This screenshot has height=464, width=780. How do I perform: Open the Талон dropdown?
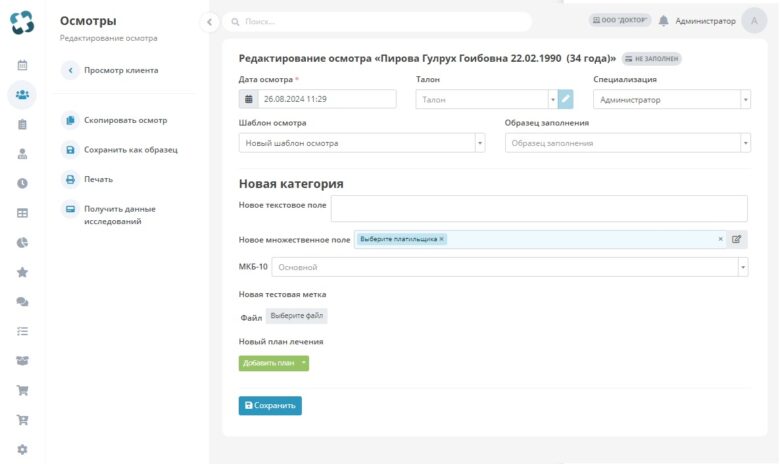[487, 99]
